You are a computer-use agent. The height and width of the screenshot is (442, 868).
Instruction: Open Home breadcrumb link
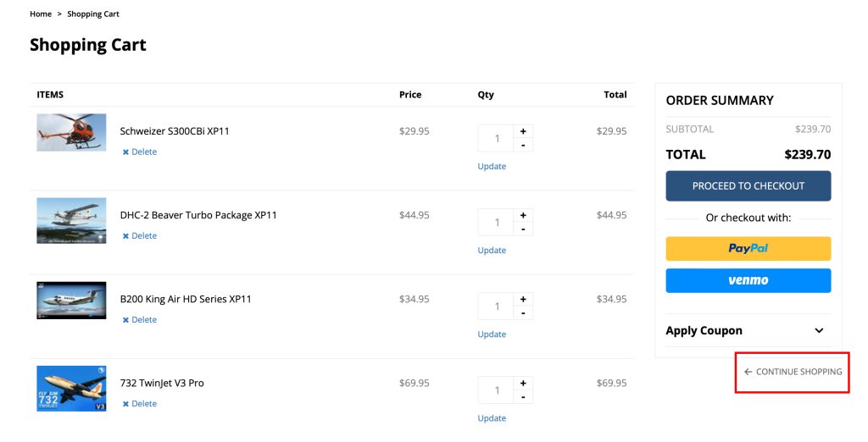point(41,14)
